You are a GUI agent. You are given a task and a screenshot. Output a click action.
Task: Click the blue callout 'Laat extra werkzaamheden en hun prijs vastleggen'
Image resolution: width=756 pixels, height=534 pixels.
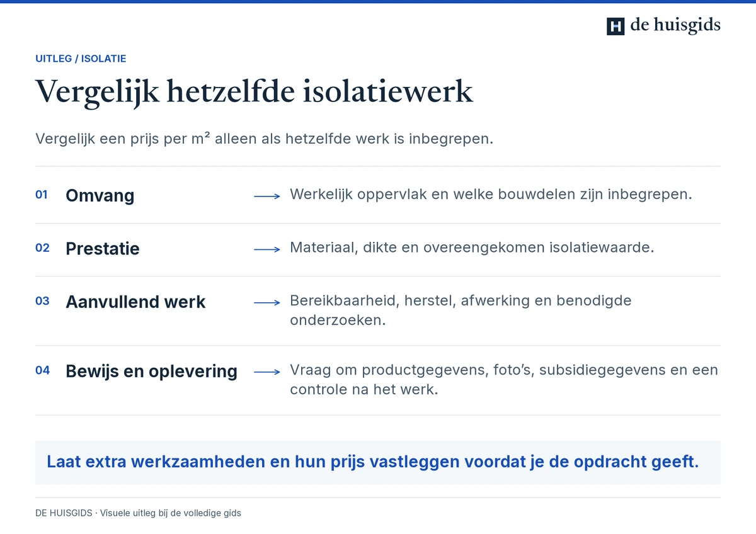point(378,462)
